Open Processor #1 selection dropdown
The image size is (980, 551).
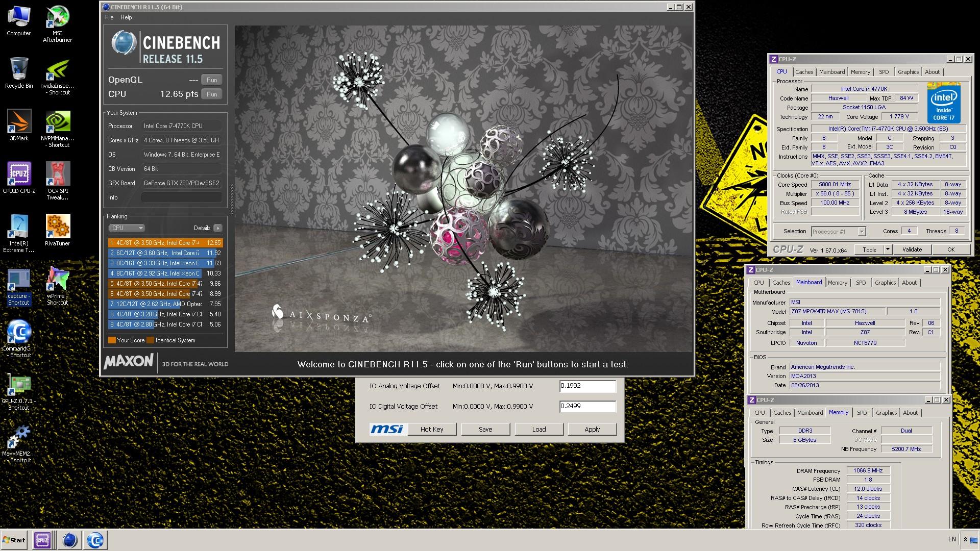838,232
